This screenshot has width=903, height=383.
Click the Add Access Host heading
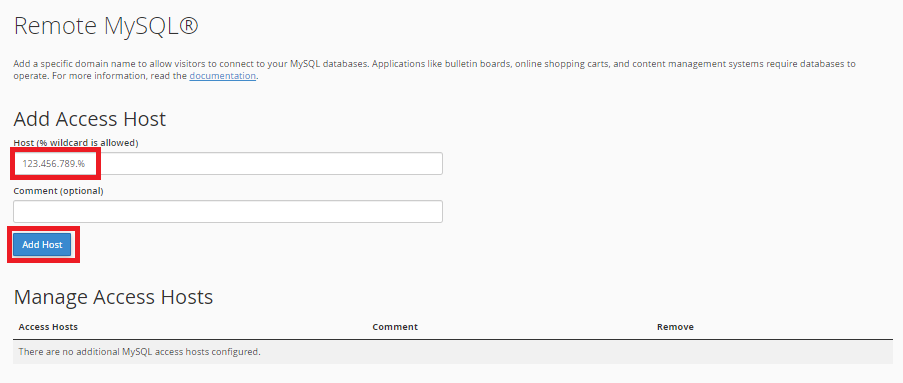89,119
